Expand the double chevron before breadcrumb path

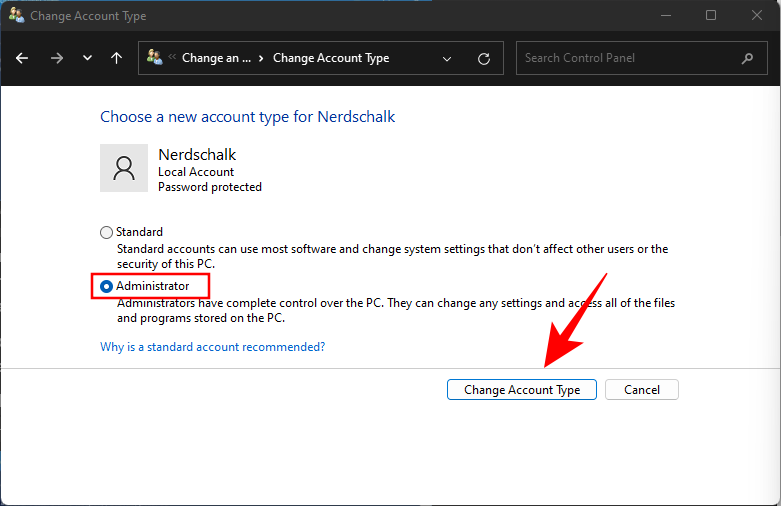click(172, 57)
